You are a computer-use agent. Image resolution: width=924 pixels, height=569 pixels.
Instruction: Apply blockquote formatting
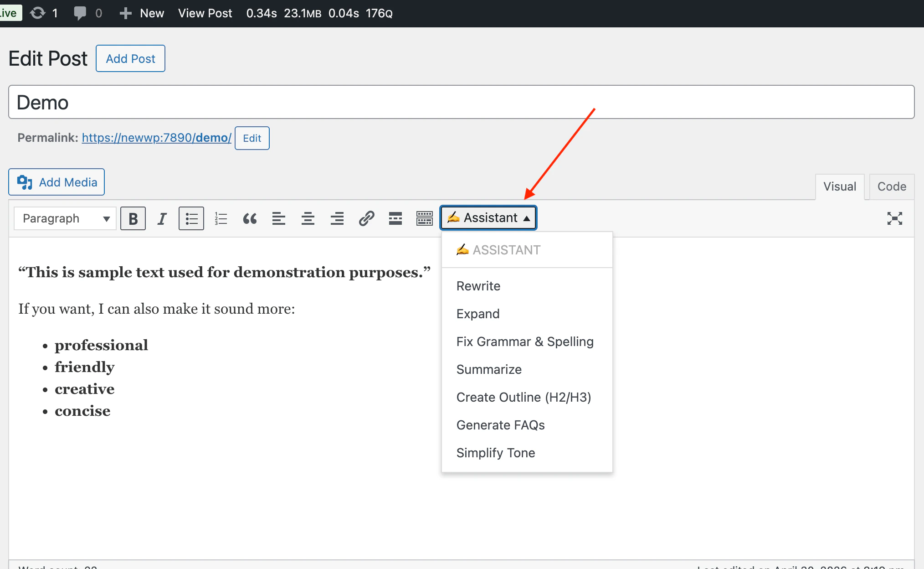point(250,218)
